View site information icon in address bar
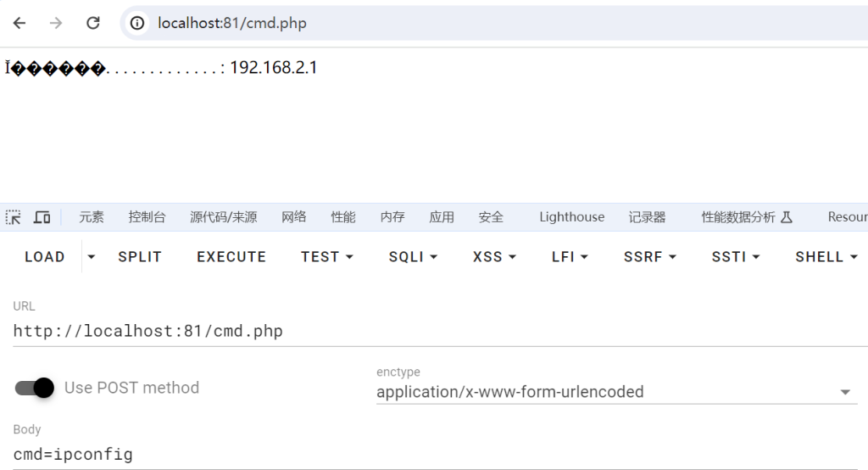The image size is (868, 470). (136, 23)
